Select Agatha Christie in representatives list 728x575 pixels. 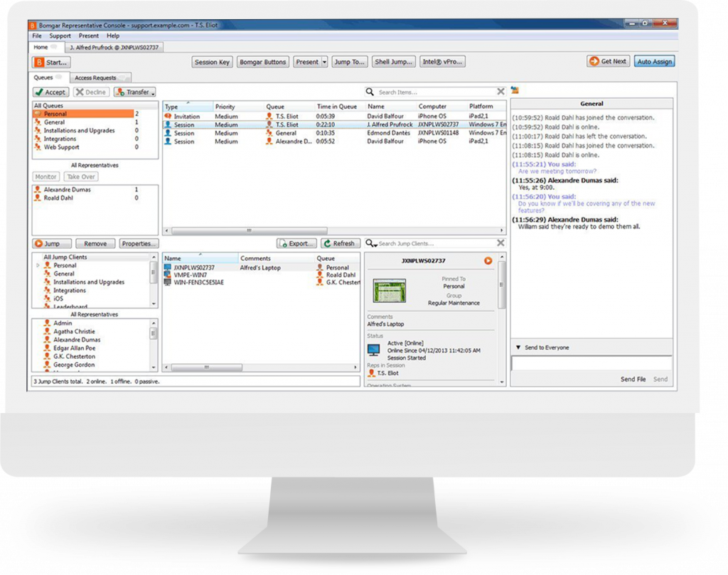pos(74,331)
